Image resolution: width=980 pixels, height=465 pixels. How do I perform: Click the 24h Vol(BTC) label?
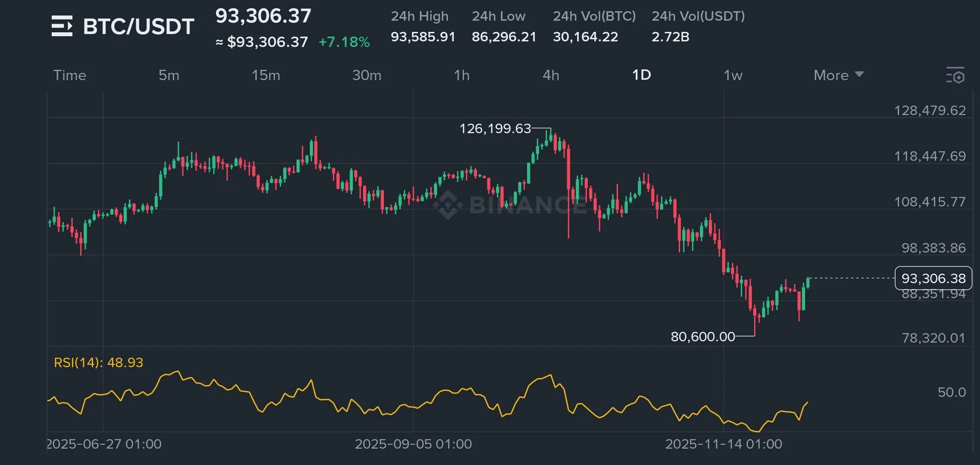pos(594,16)
